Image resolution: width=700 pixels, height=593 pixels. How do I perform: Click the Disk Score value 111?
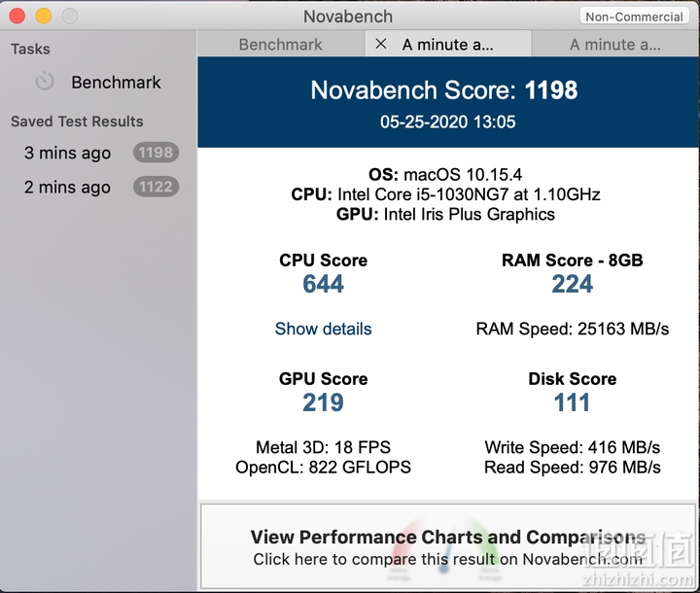pyautogui.click(x=572, y=402)
